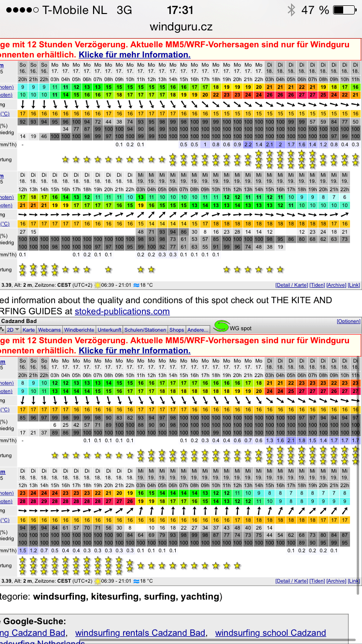The image size is (362, 644).
Task: Follow the stoked-publications.com link
Action: [123, 311]
